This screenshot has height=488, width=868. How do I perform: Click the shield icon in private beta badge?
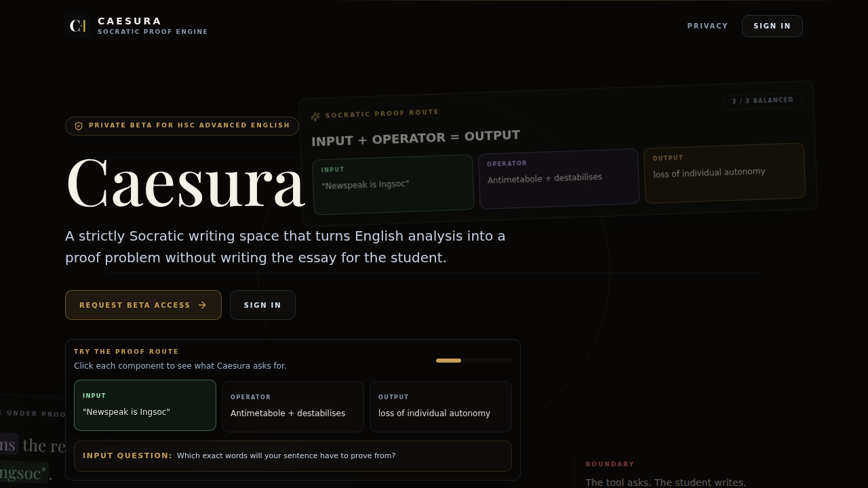[79, 126]
